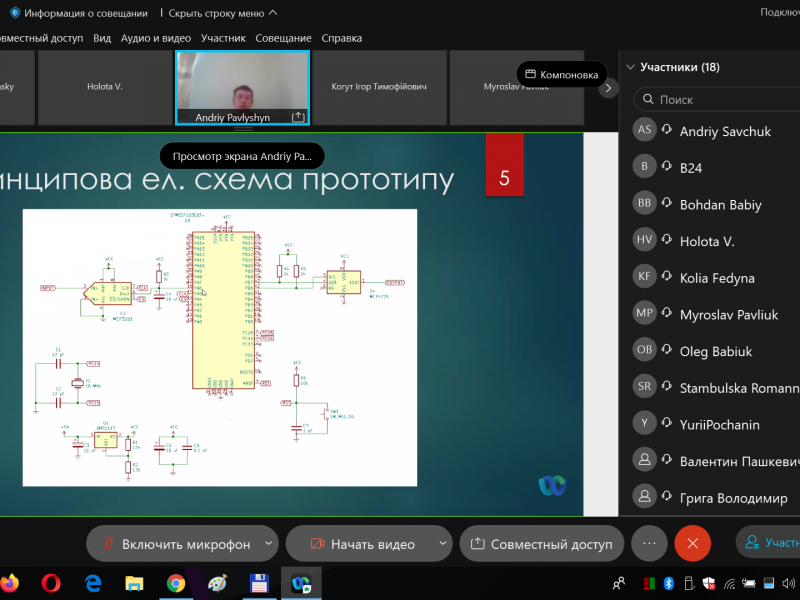
Task: Open the Справка menu
Action: point(342,38)
